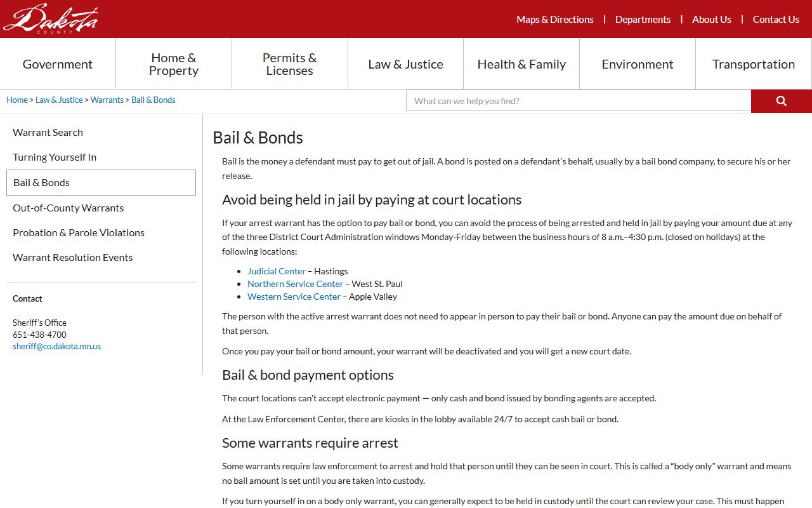
Task: Click the Bail & Bonds breadcrumb
Action: click(154, 100)
